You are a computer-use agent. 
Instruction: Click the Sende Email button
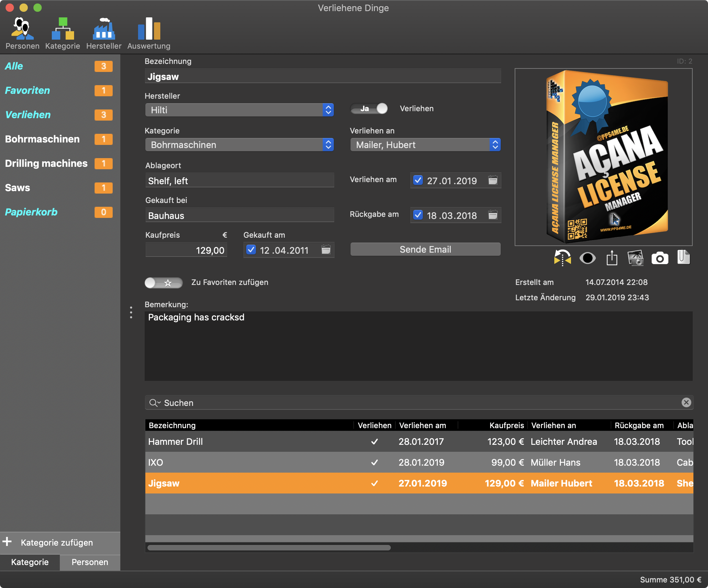point(426,249)
